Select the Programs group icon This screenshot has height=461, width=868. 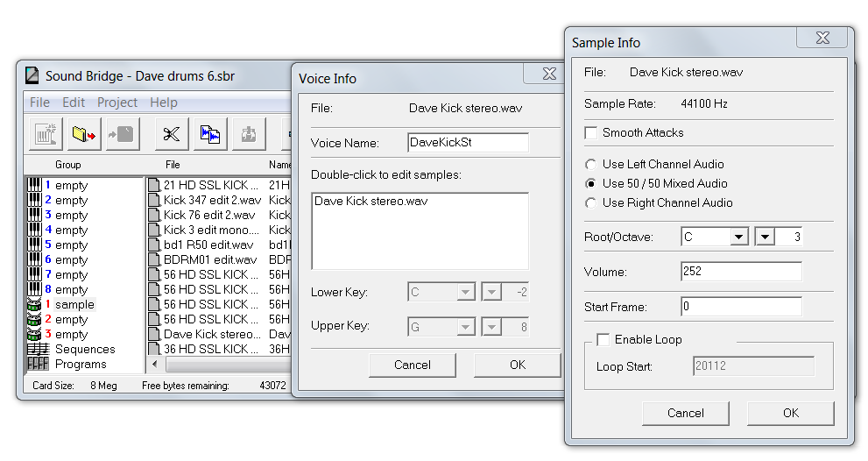(x=37, y=364)
